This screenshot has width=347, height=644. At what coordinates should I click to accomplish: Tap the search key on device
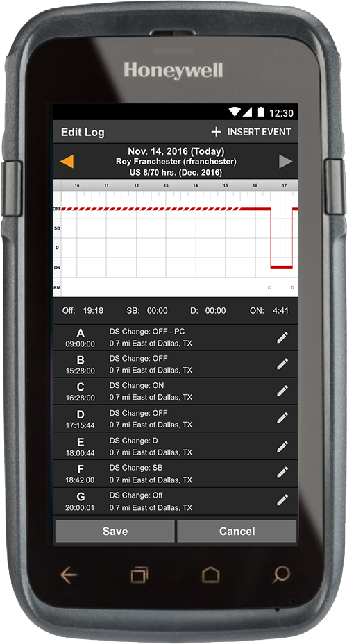(281, 575)
